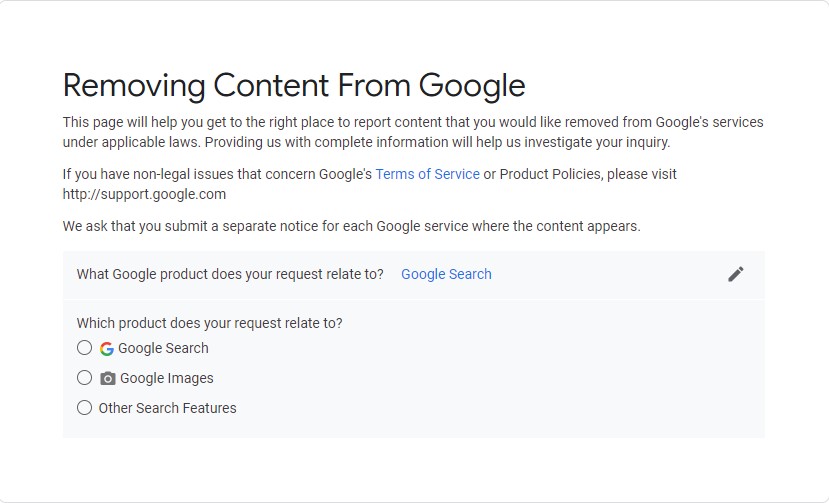The width and height of the screenshot is (829, 503).
Task: Click the "submit a separate notice" sentence
Action: (351, 226)
